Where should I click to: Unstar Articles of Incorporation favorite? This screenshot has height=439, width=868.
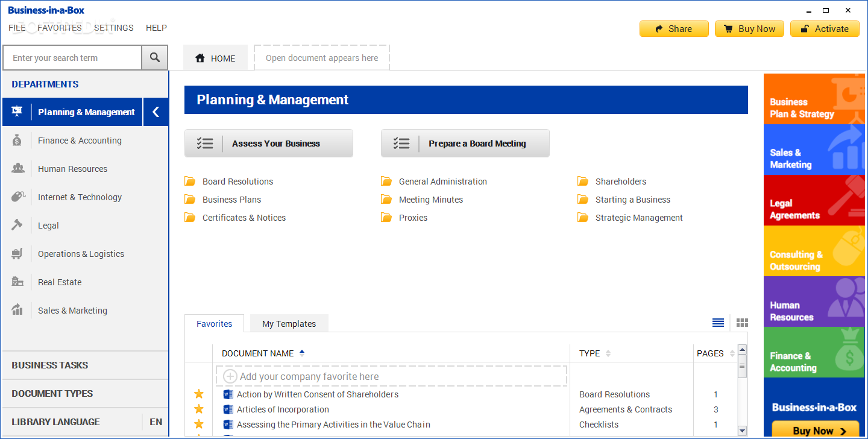click(x=199, y=409)
